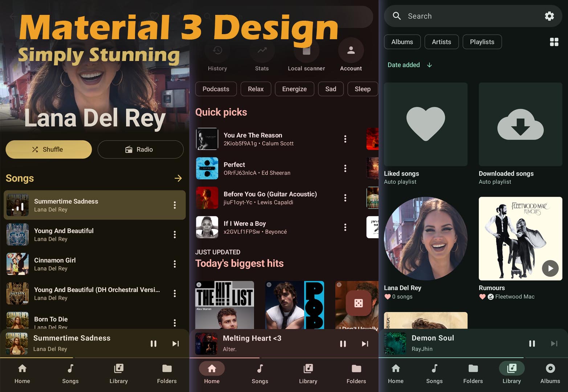Open settings via the gear icon

tap(549, 16)
